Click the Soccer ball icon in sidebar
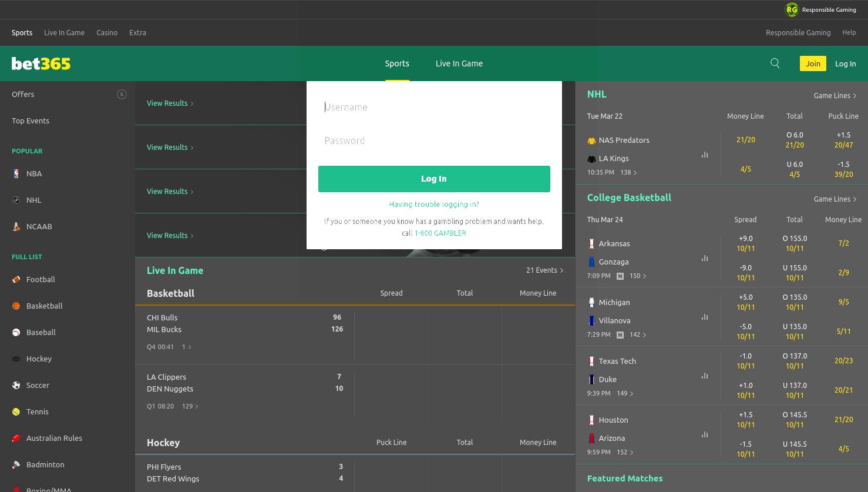The width and height of the screenshot is (868, 492). point(16,385)
